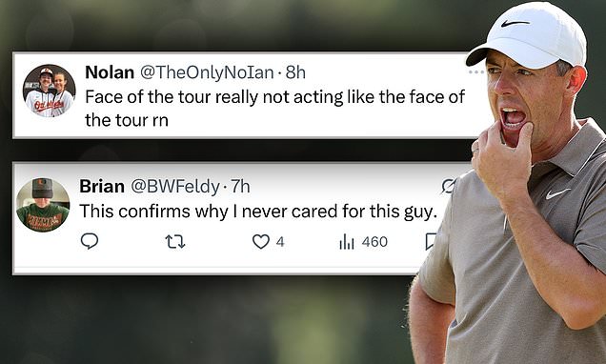Image resolution: width=606 pixels, height=364 pixels.
Task: Open the view count bars icon
Action: tap(347, 242)
